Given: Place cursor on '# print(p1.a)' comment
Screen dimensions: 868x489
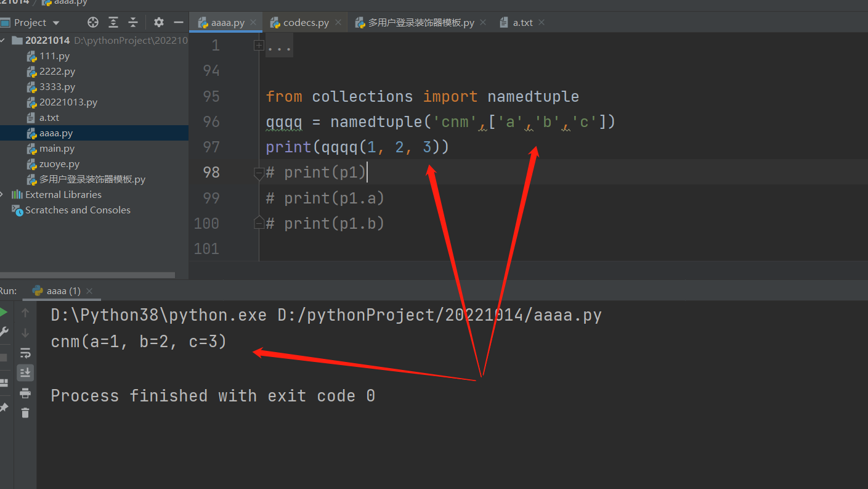Looking at the screenshot, I should click(325, 198).
